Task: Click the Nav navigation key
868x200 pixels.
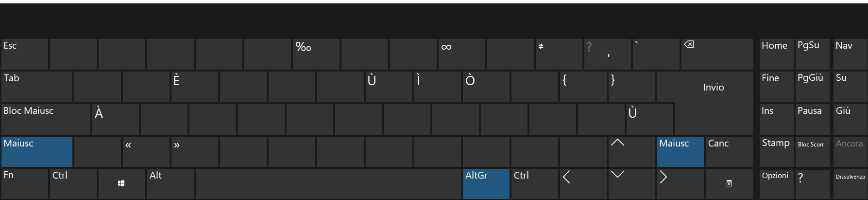Action: [850, 54]
